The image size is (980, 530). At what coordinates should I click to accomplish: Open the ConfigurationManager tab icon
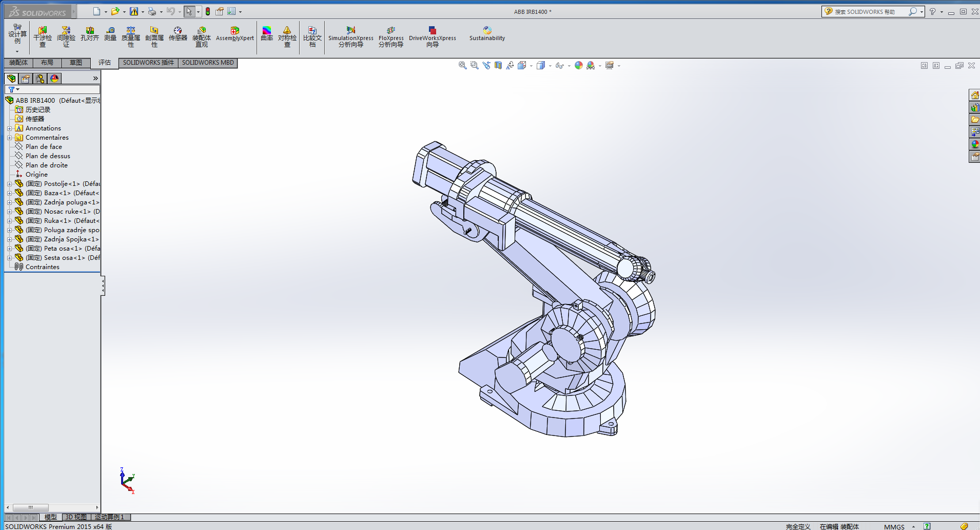point(40,79)
